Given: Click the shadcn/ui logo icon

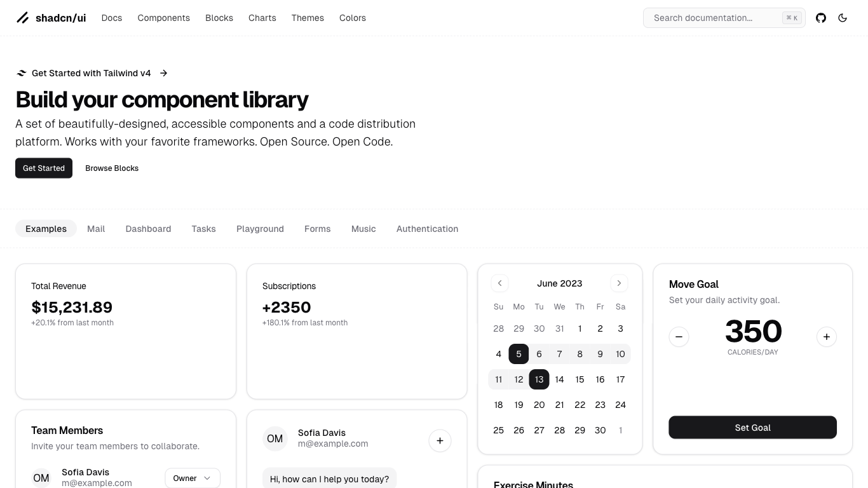Looking at the screenshot, I should [x=22, y=18].
